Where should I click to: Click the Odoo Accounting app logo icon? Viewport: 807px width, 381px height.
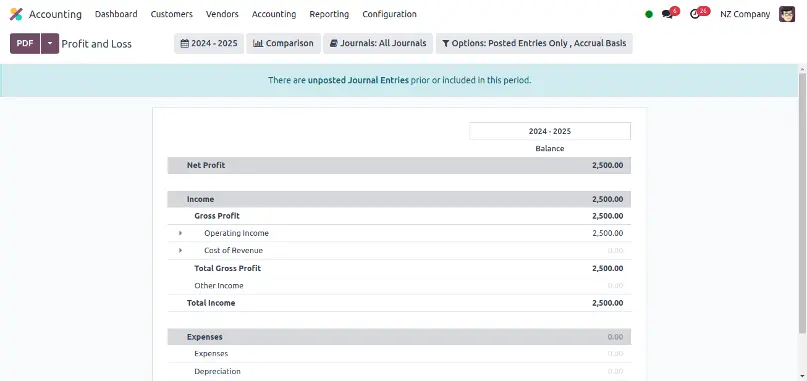coord(16,14)
